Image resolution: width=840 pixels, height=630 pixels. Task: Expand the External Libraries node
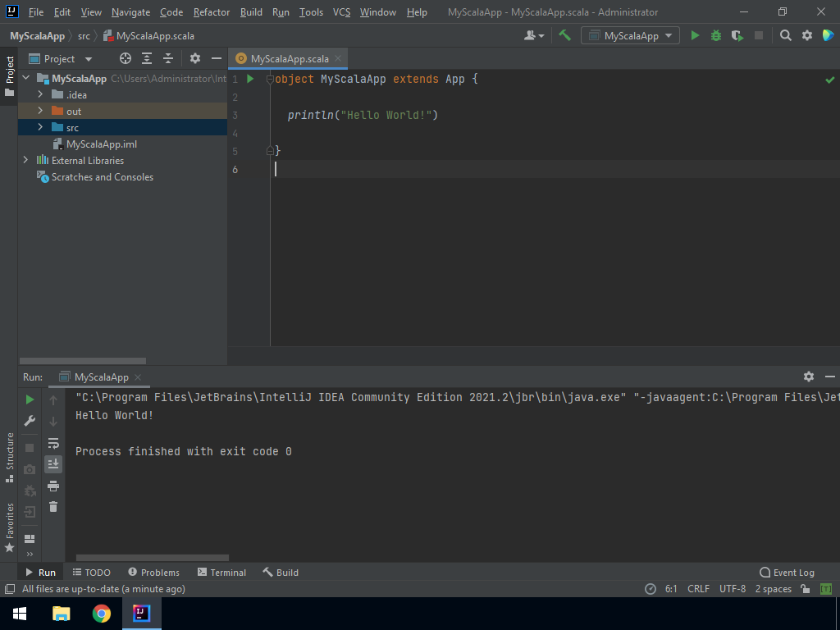pyautogui.click(x=26, y=160)
